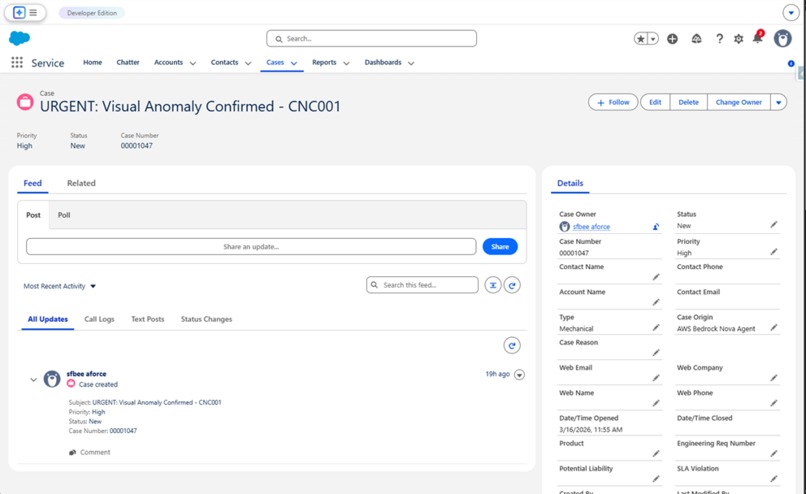Edit the Case Reason pencil icon
This screenshot has width=806, height=494.
[x=656, y=353]
